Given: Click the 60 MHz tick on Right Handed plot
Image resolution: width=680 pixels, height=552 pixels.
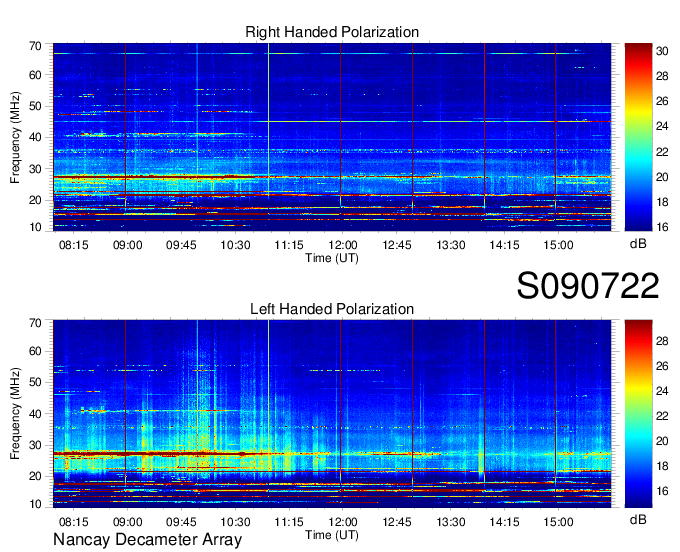Looking at the screenshot, I should pos(35,75).
